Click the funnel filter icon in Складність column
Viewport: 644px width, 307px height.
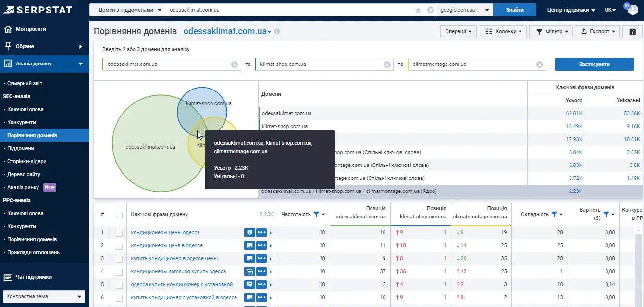[x=554, y=214]
